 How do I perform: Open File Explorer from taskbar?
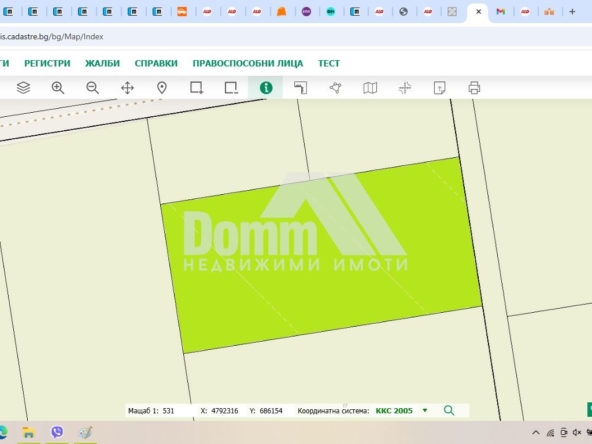pos(29,432)
